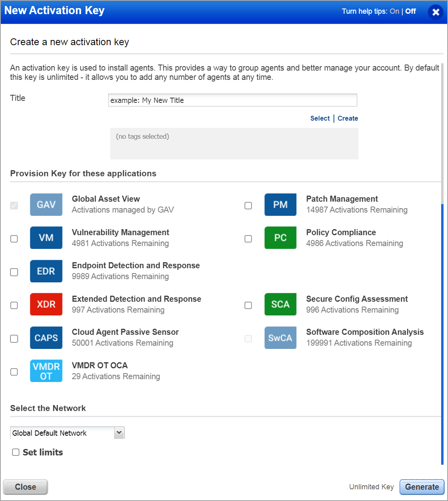Click the CAPS Passive Sensor icon

(46, 338)
